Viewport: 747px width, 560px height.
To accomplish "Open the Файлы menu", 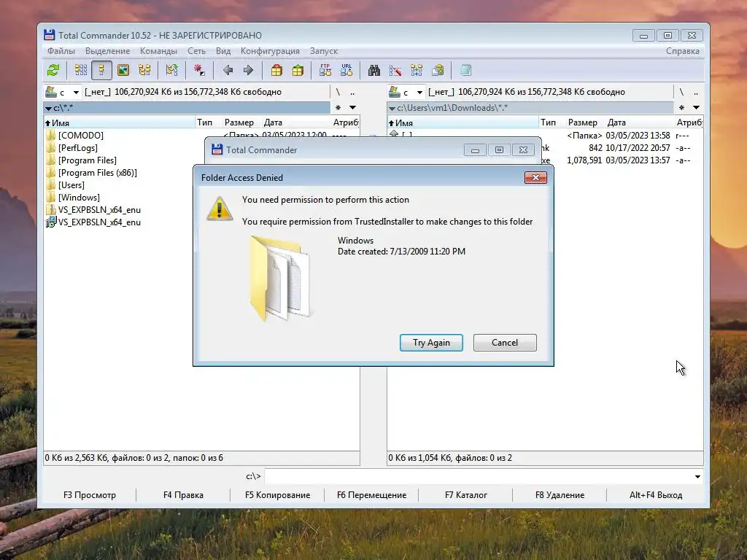I will (61, 51).
